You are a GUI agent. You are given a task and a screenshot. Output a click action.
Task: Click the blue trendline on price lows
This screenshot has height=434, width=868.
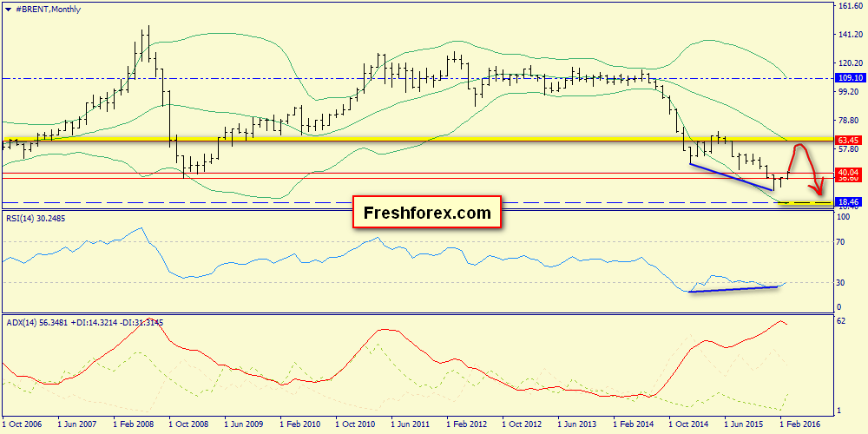click(731, 177)
